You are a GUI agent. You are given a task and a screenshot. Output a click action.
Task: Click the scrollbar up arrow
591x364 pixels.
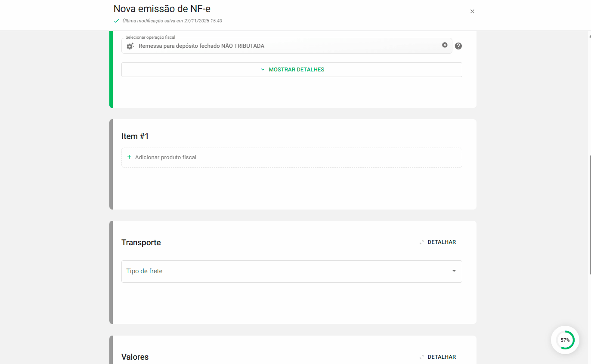[590, 36]
